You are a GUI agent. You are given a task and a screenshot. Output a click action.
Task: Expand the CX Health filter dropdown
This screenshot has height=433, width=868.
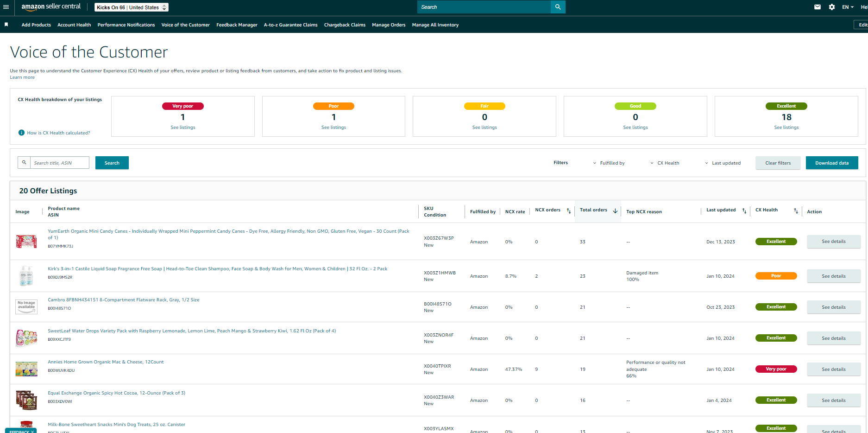pos(665,163)
